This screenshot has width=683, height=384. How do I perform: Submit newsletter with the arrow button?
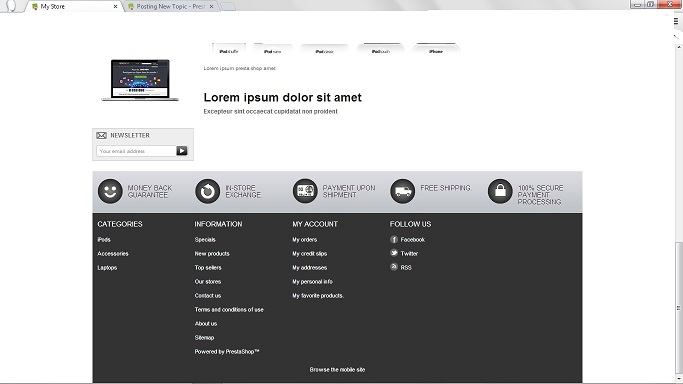(182, 151)
